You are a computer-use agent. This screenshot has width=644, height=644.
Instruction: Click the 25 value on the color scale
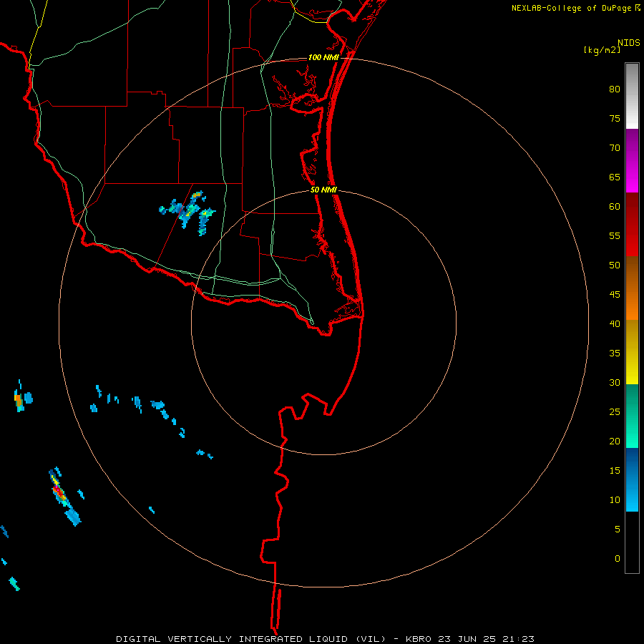[615, 411]
